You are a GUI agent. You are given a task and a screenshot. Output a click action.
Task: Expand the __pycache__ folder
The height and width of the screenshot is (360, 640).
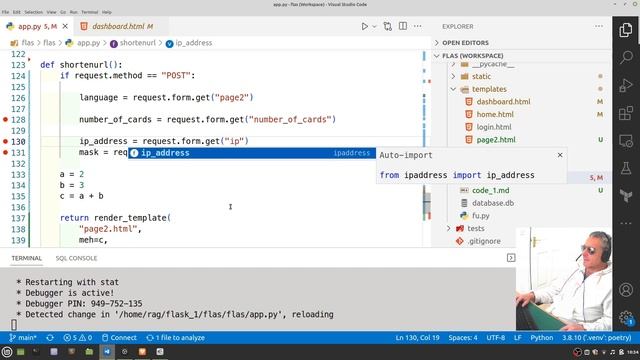click(453, 64)
